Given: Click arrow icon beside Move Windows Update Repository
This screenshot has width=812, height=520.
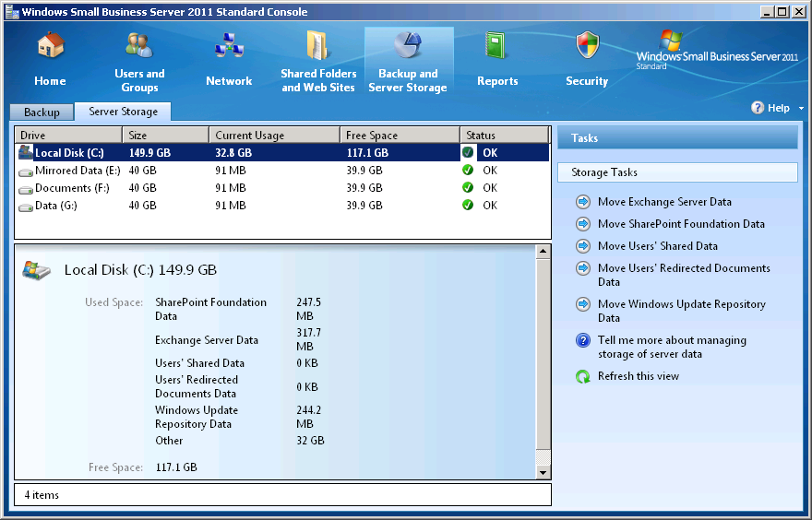Looking at the screenshot, I should pyautogui.click(x=583, y=303).
